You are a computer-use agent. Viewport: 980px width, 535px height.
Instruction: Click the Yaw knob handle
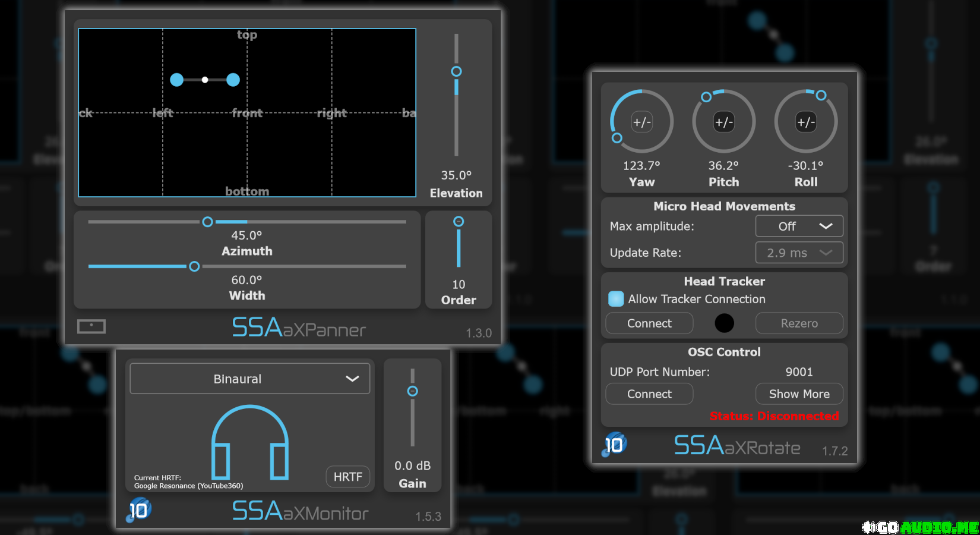(617, 138)
